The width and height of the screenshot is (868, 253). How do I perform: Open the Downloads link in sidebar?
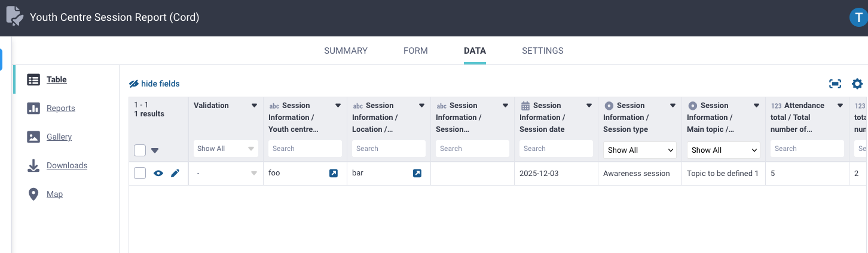66,166
